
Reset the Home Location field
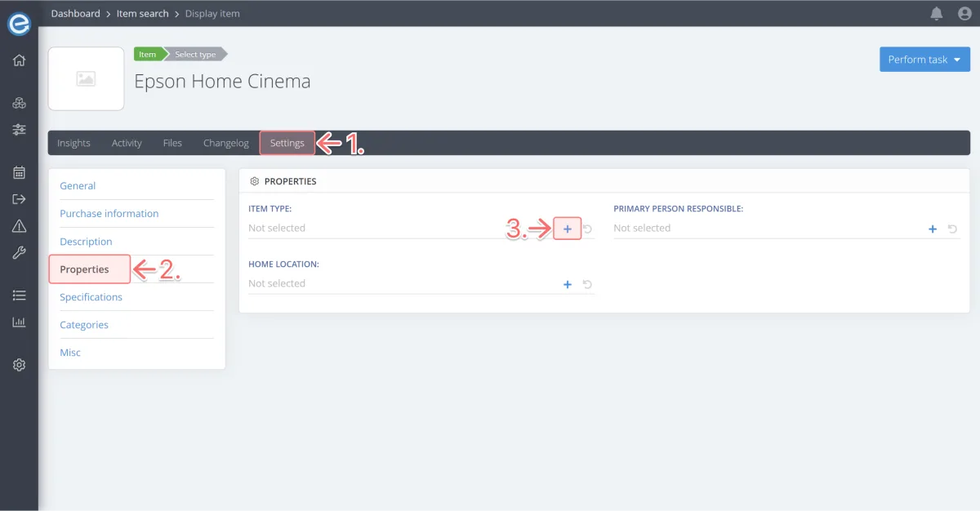tap(587, 284)
